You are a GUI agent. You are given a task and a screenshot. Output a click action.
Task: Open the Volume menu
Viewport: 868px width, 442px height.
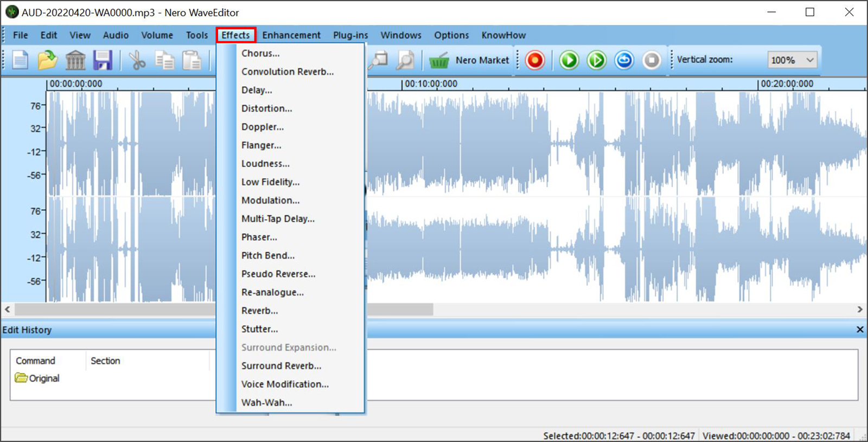(x=157, y=35)
